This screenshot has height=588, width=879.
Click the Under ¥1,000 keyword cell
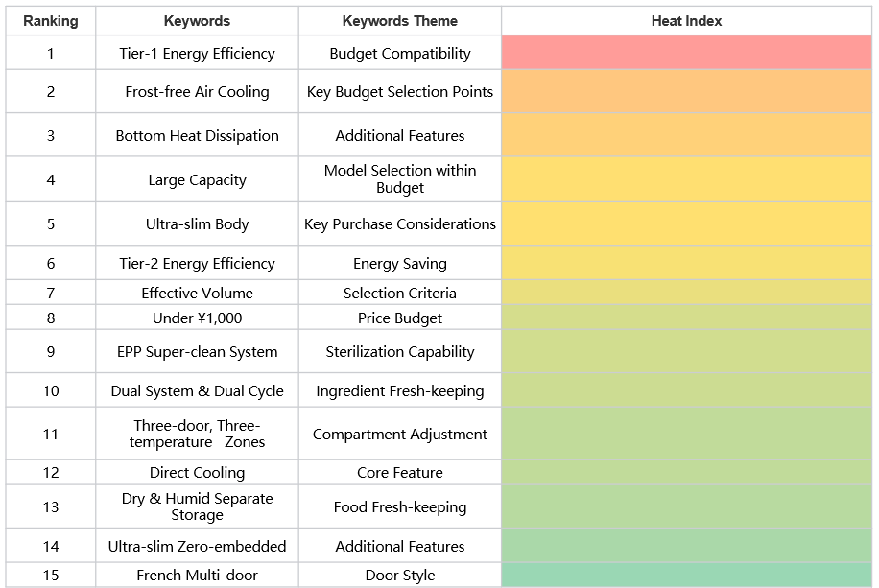pos(197,318)
